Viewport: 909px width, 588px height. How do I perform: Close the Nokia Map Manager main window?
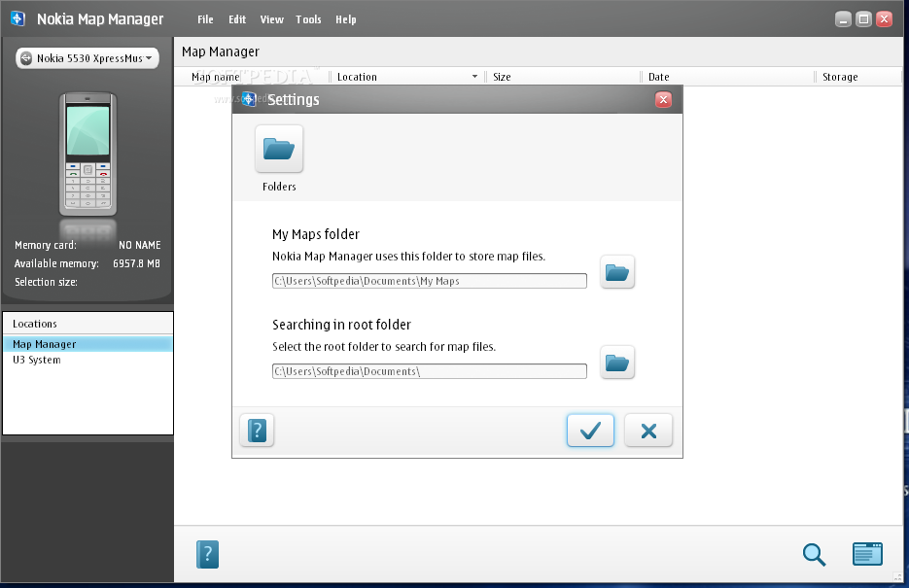(884, 19)
